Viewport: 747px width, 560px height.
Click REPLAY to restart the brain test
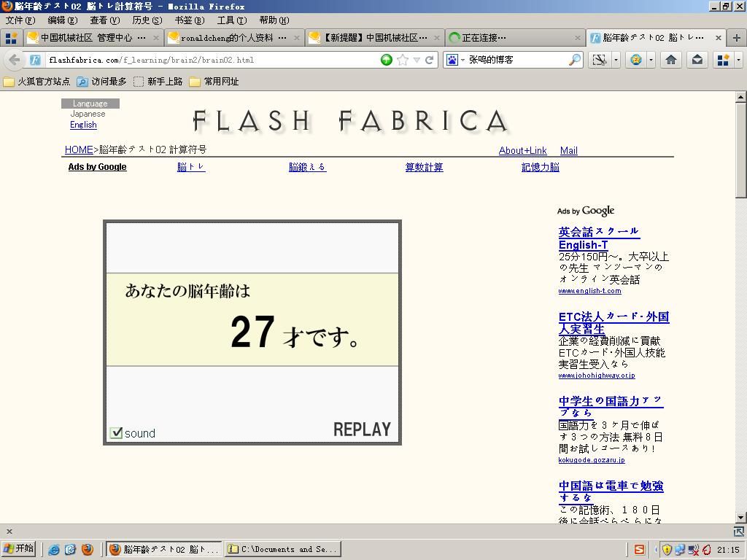(x=362, y=429)
